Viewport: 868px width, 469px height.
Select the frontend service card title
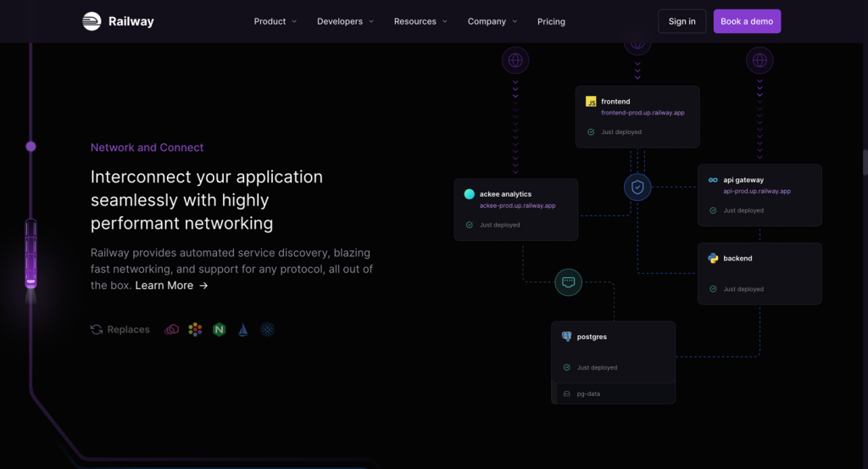point(615,101)
